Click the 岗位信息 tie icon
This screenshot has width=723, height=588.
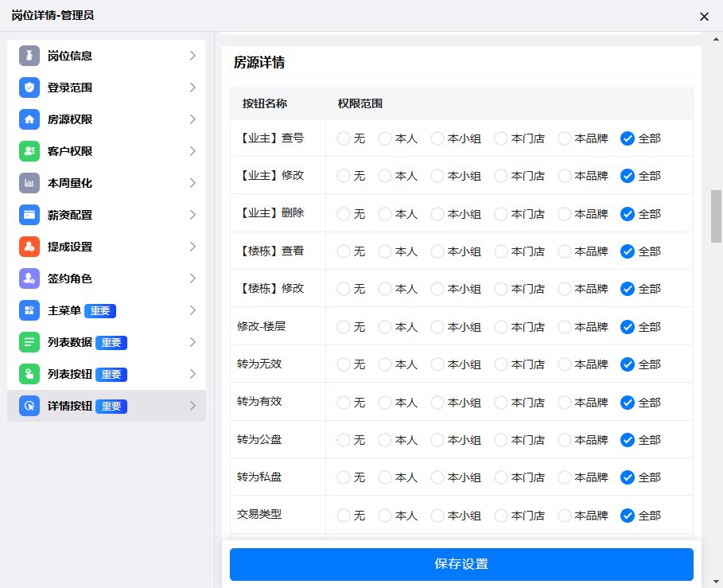(29, 56)
